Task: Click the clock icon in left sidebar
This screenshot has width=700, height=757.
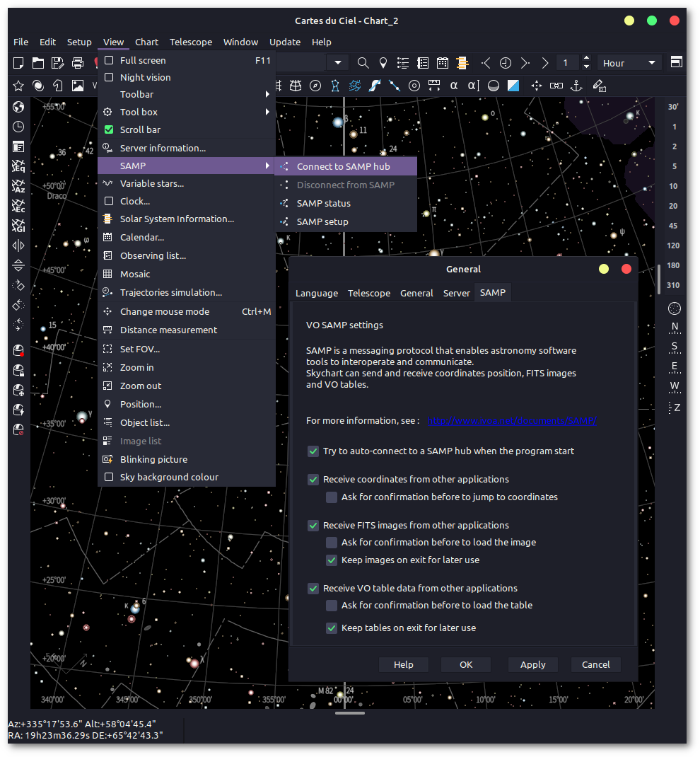Action: click(x=18, y=127)
